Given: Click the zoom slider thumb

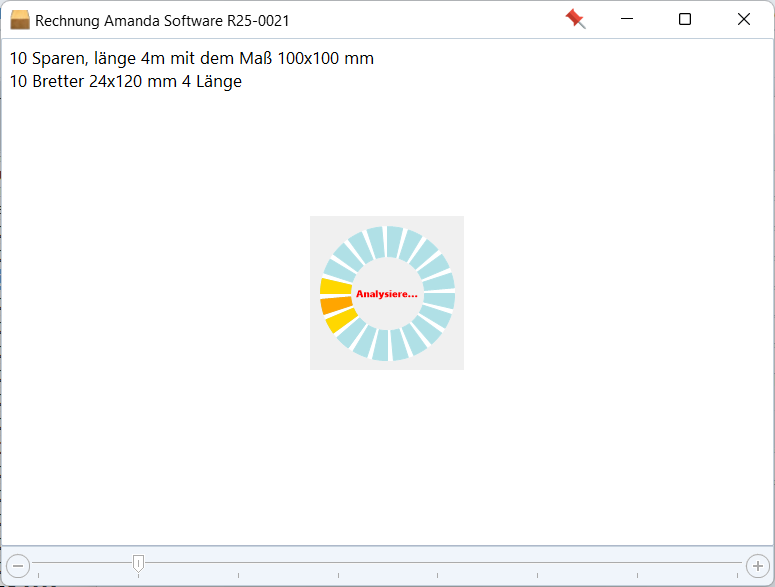Looking at the screenshot, I should pyautogui.click(x=138, y=563).
